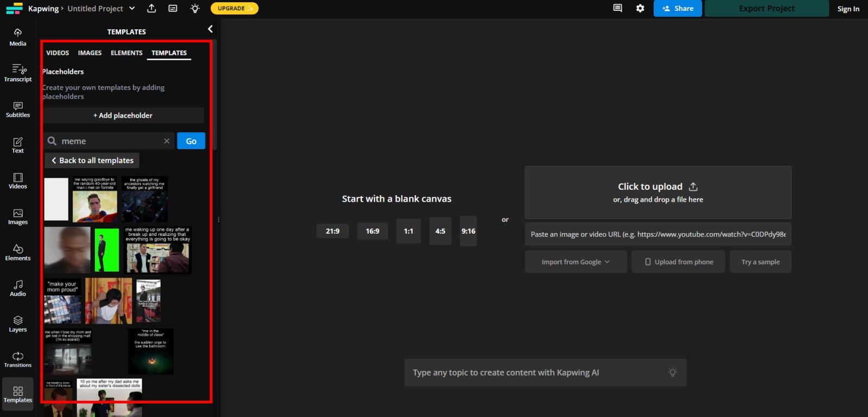Clear the meme search text

(167, 141)
